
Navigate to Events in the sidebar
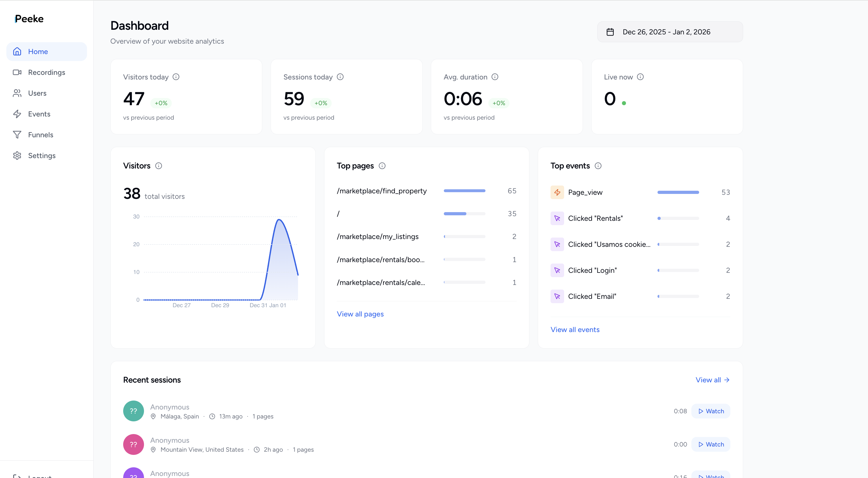(x=39, y=114)
